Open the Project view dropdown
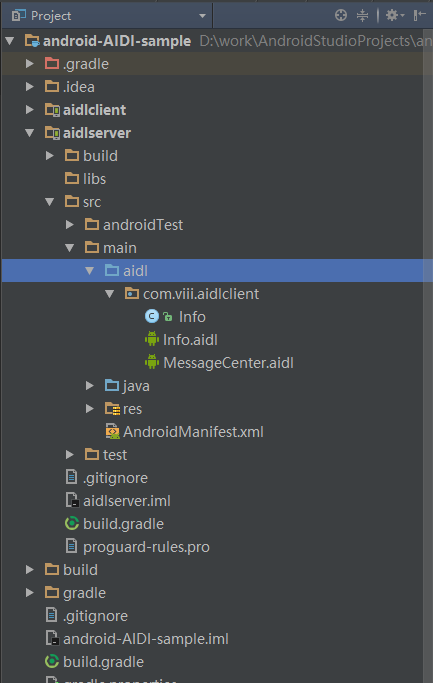Image resolution: width=433 pixels, height=683 pixels. (x=202, y=16)
